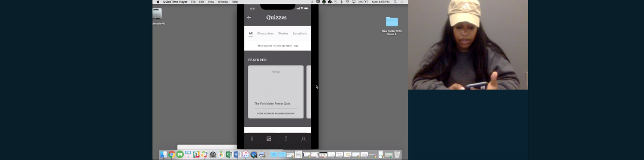
Task: Open QuickTime Player from the Dock
Action: click(254, 154)
